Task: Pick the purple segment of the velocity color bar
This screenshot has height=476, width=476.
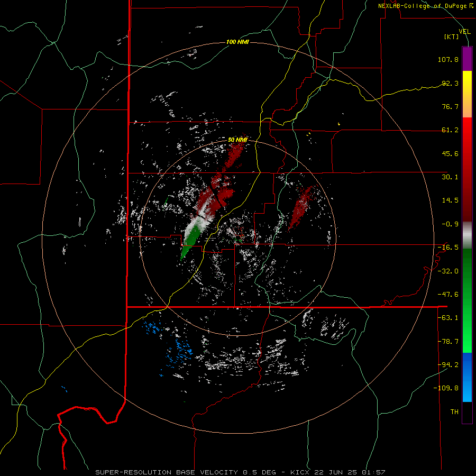Action: [467, 59]
